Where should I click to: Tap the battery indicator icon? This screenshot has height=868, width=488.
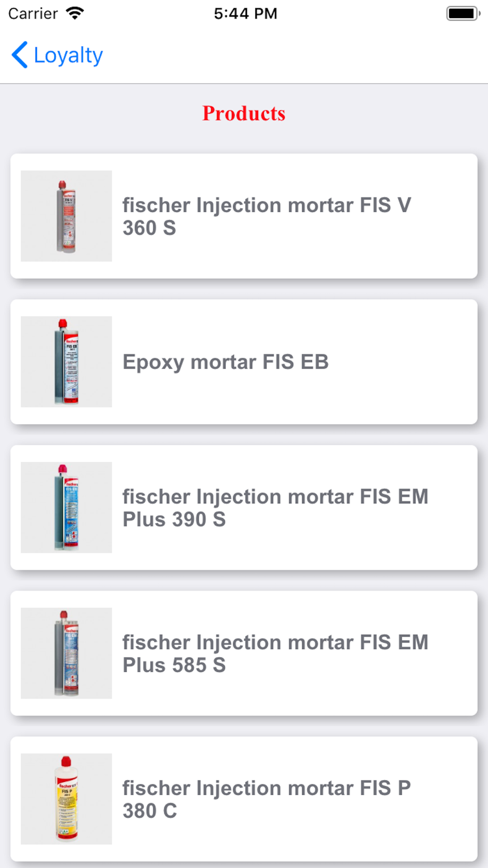tap(463, 13)
